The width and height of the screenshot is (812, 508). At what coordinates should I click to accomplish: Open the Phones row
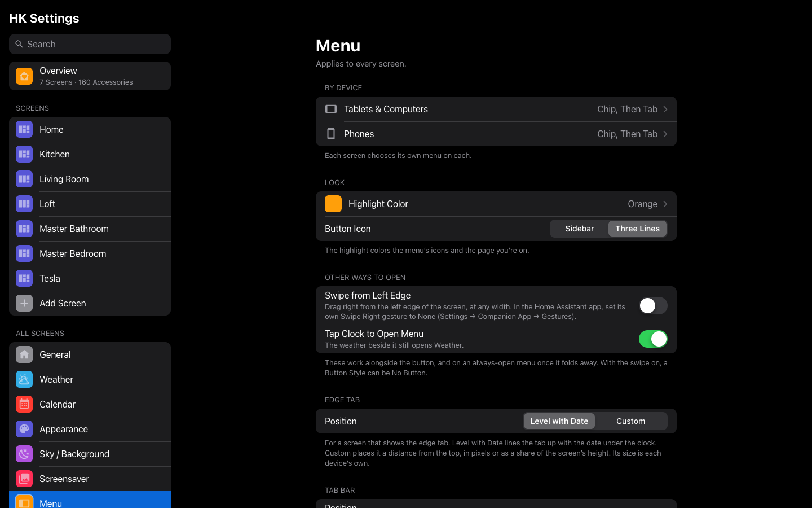(x=496, y=134)
